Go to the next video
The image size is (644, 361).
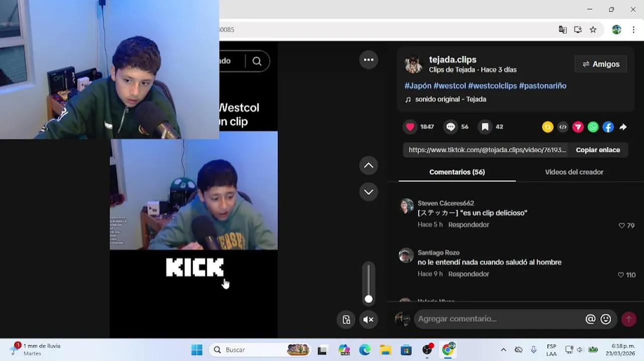(x=369, y=192)
